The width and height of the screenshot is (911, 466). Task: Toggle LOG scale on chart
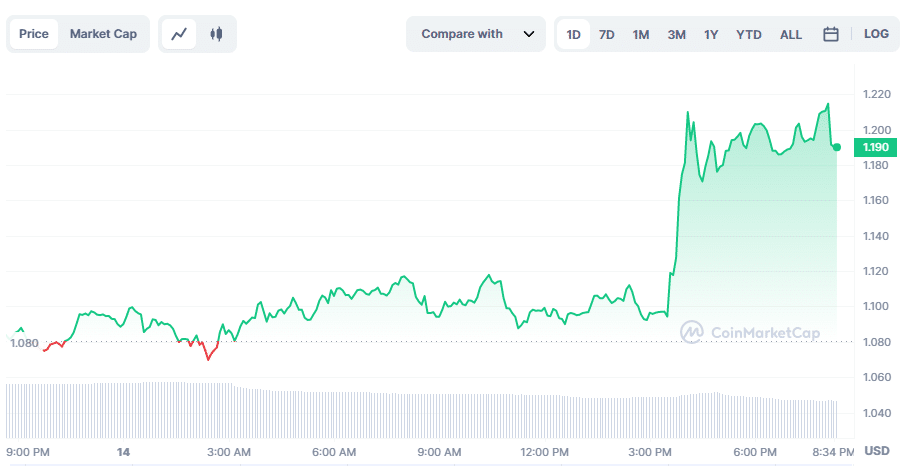tap(876, 34)
